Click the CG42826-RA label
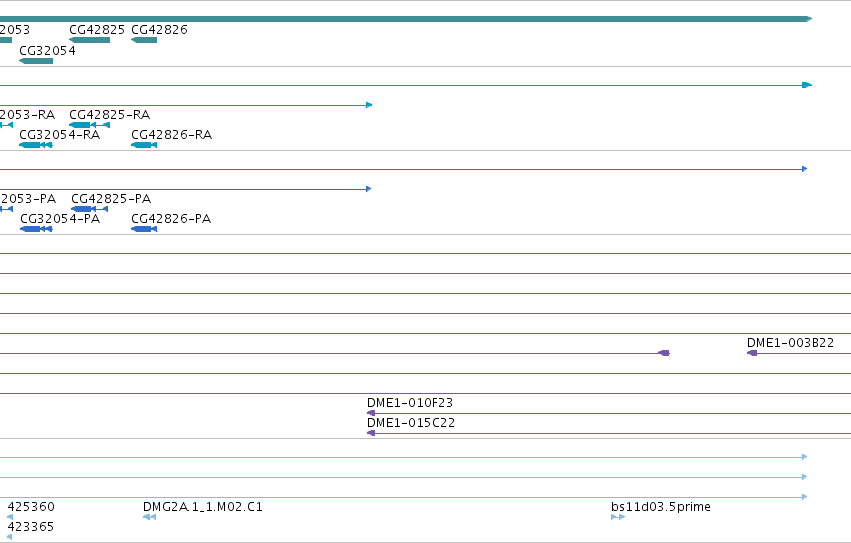 [x=172, y=135]
